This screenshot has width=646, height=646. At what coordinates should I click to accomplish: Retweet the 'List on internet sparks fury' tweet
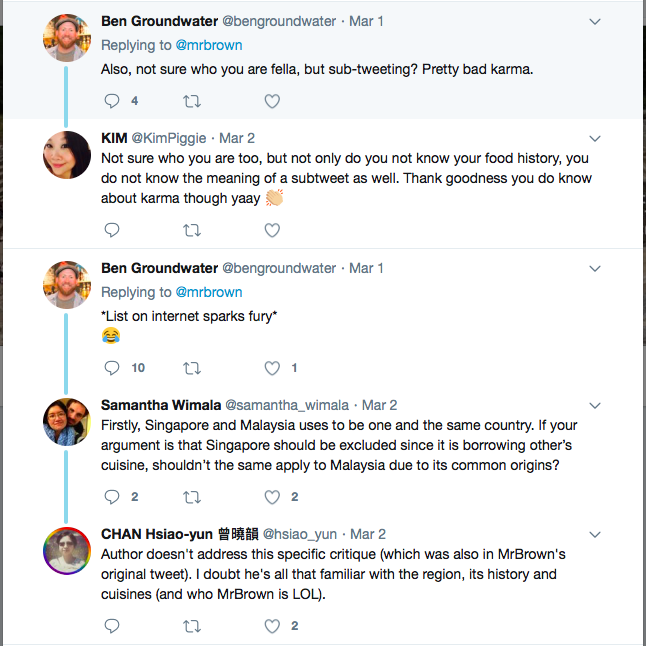[192, 367]
